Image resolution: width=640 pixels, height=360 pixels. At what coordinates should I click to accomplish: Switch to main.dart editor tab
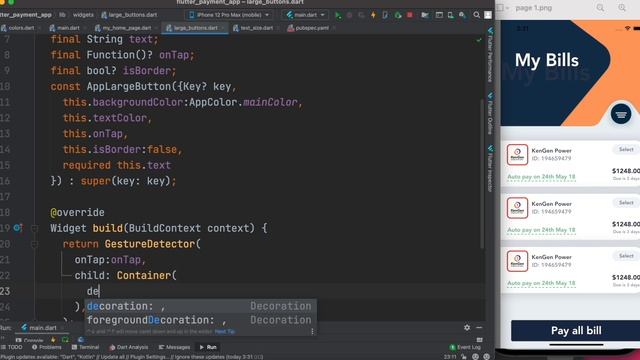tap(64, 28)
